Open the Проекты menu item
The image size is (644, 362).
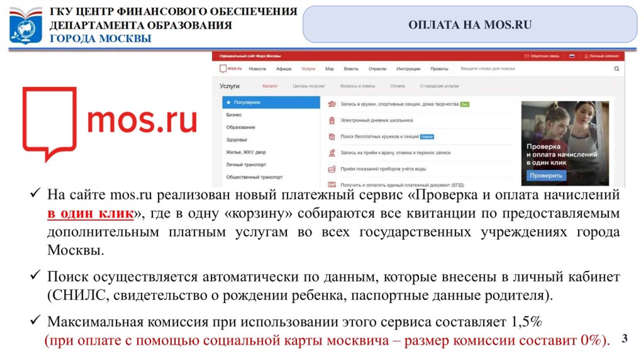click(439, 69)
